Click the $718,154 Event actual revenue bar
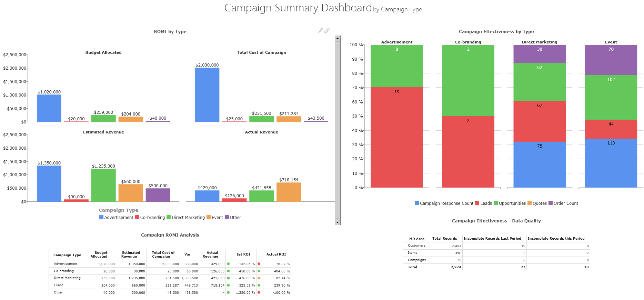The width and height of the screenshot is (644, 300). click(289, 192)
